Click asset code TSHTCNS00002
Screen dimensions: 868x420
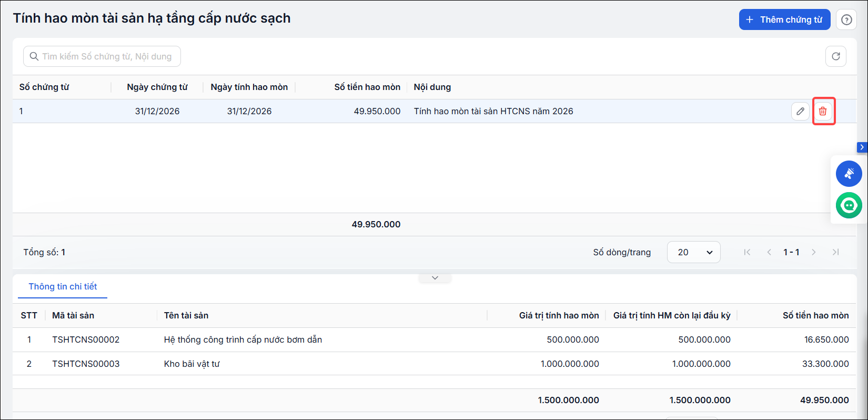pos(86,339)
